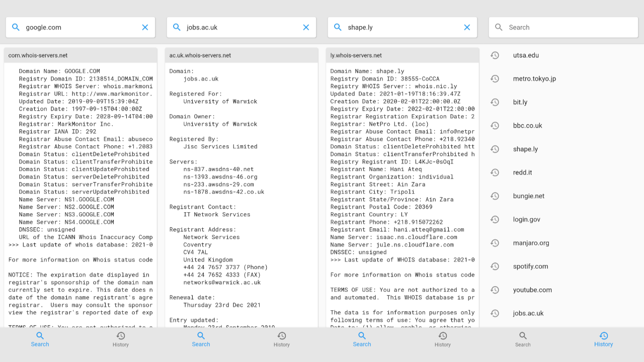The image size is (644, 362).
Task: Click Registrar IANA ID: 292 line
Action: [x=57, y=131]
